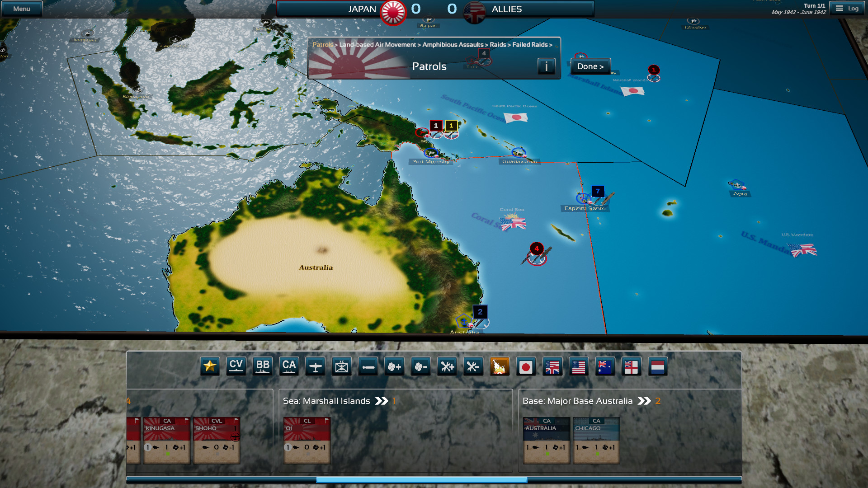The height and width of the screenshot is (488, 868).
Task: Select the wrench-plus repair filter icon
Action: click(x=447, y=366)
